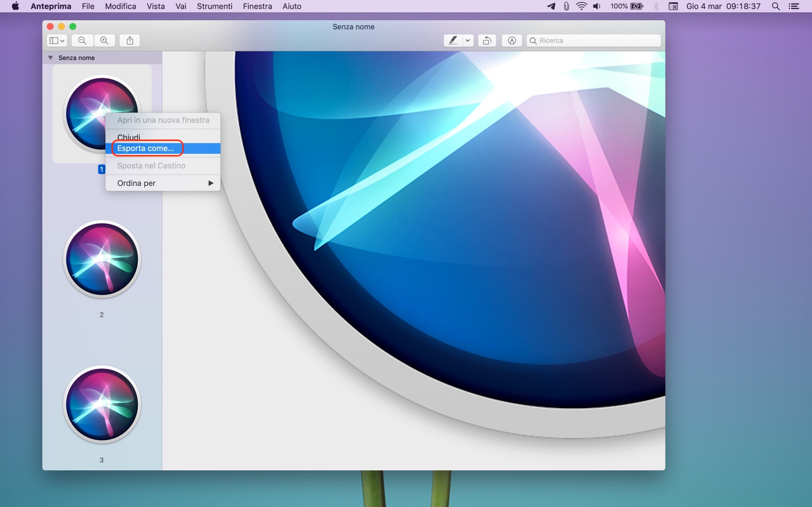Open the Vista menu
This screenshot has width=812, height=507.
click(156, 6)
